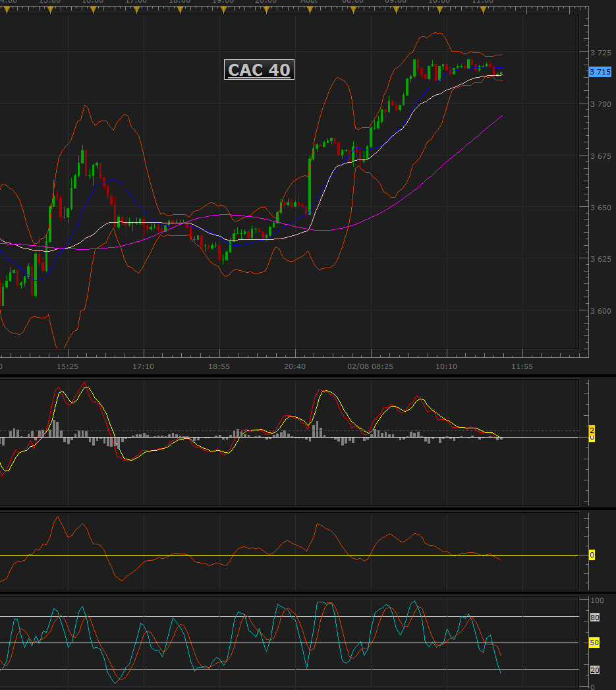Click the orange triangle marker under 17:00
The width and height of the screenshot is (616, 690).
click(137, 11)
